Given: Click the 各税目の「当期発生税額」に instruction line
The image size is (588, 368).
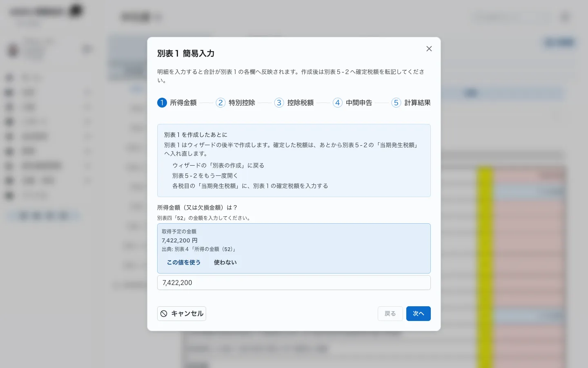Looking at the screenshot, I should click(250, 186).
